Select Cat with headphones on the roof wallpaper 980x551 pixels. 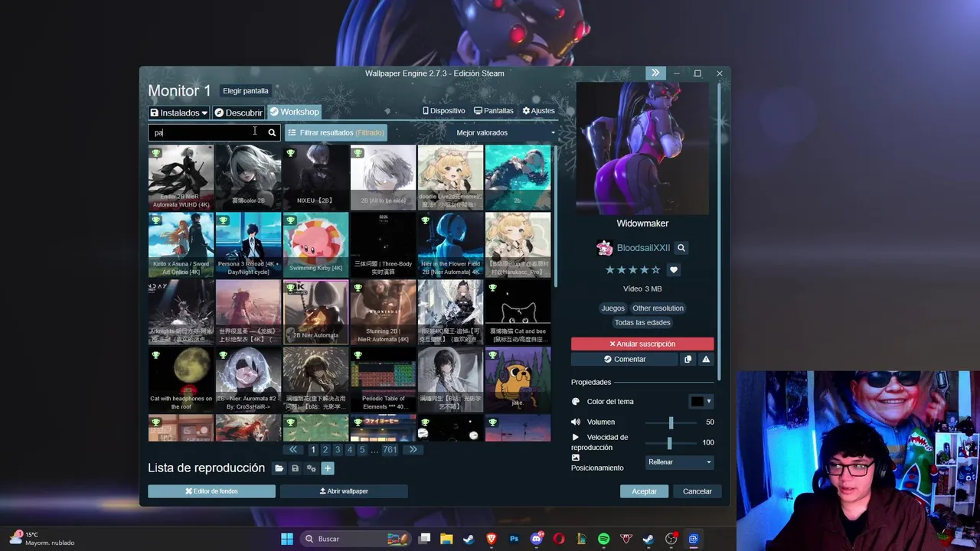[181, 380]
